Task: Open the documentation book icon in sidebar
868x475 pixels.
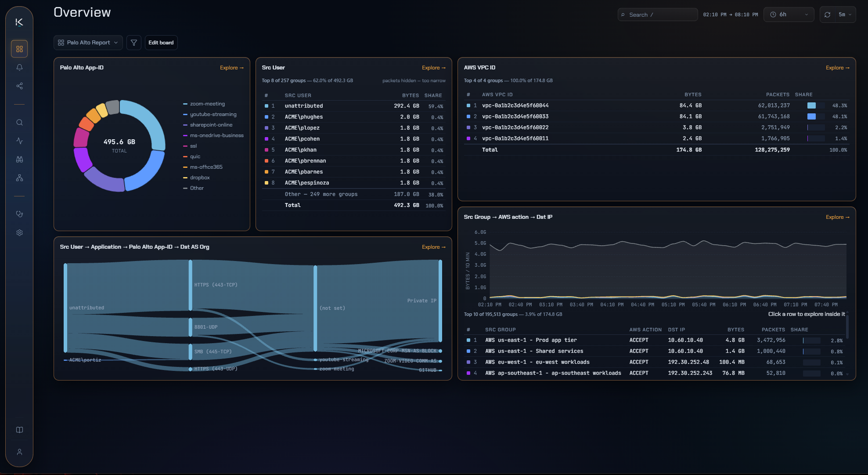Action: [x=19, y=430]
